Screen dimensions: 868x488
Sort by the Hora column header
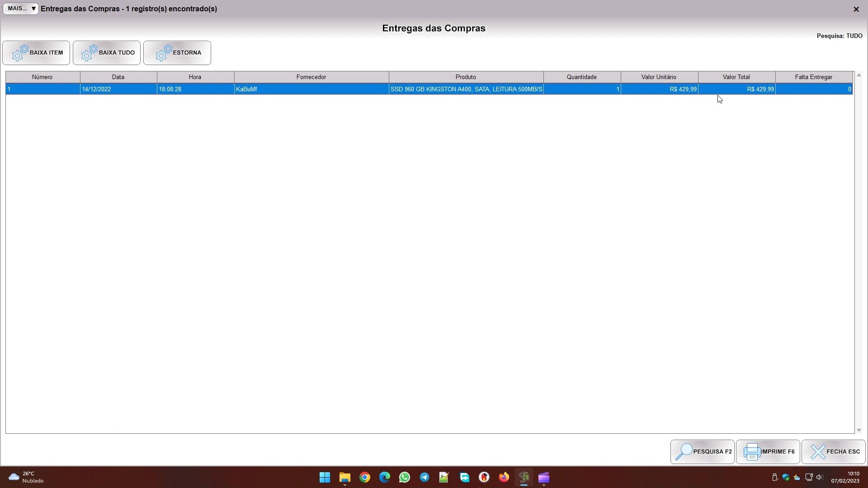(x=195, y=77)
